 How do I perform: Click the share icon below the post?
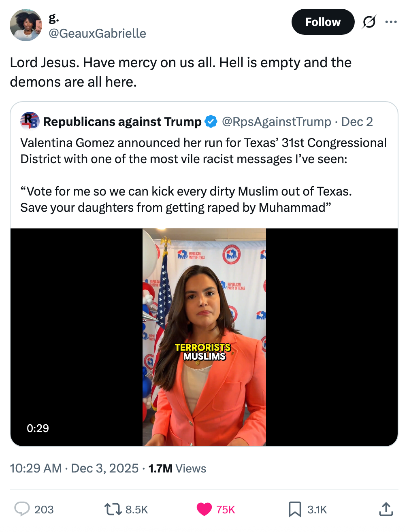point(385,509)
